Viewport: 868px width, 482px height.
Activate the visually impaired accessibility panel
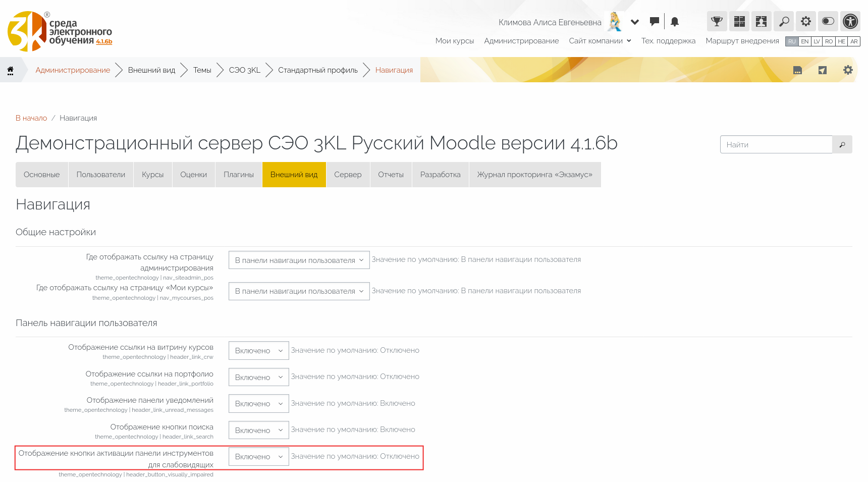[850, 21]
